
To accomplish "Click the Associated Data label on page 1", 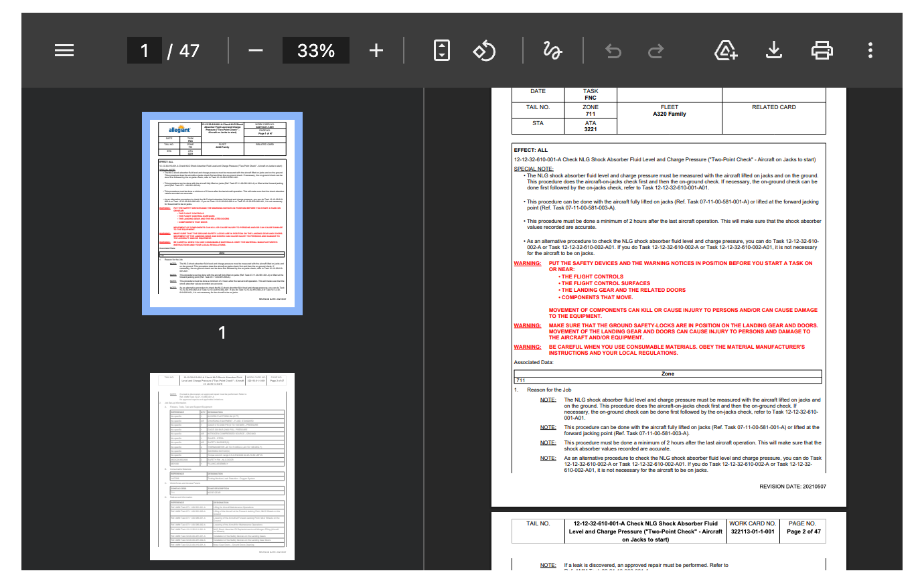I will [x=534, y=362].
